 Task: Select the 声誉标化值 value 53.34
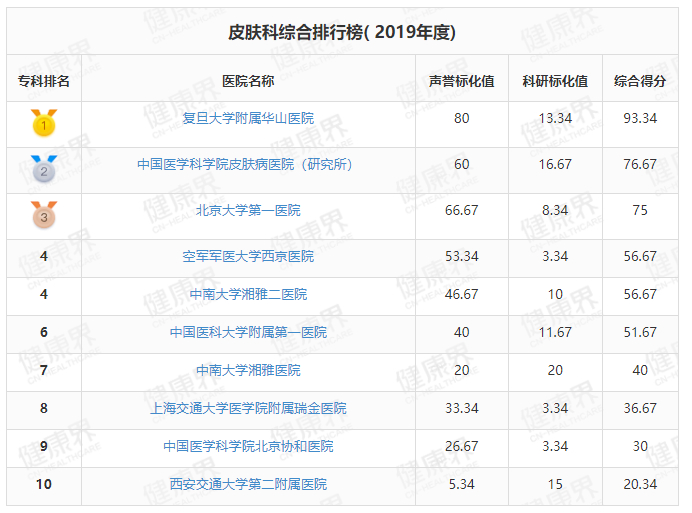[462, 256]
